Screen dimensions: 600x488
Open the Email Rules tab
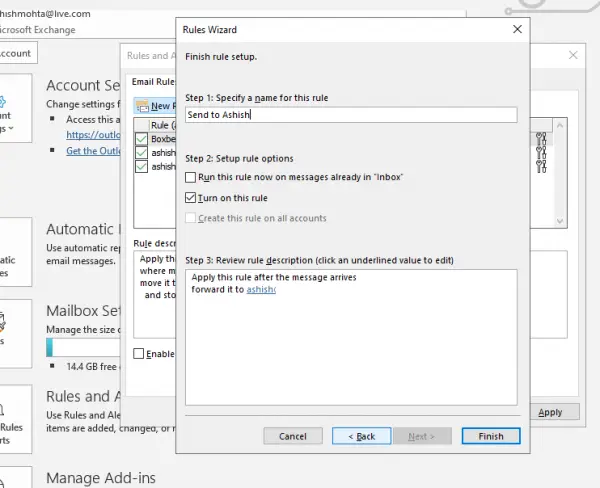[x=153, y=82]
